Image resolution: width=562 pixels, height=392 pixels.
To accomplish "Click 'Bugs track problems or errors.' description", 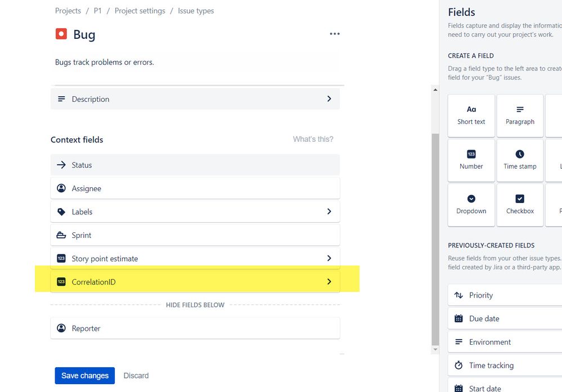I will click(x=104, y=62).
